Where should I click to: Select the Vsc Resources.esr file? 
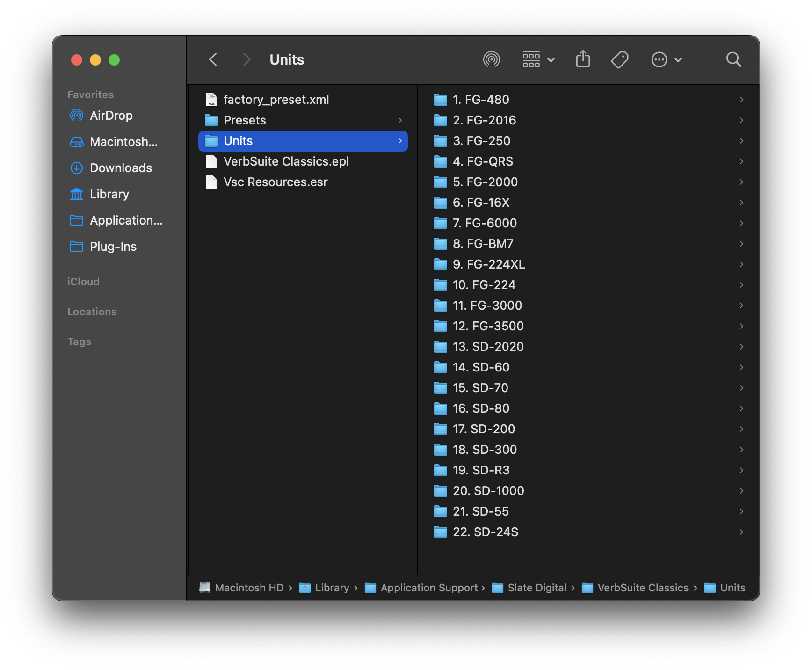point(303,182)
